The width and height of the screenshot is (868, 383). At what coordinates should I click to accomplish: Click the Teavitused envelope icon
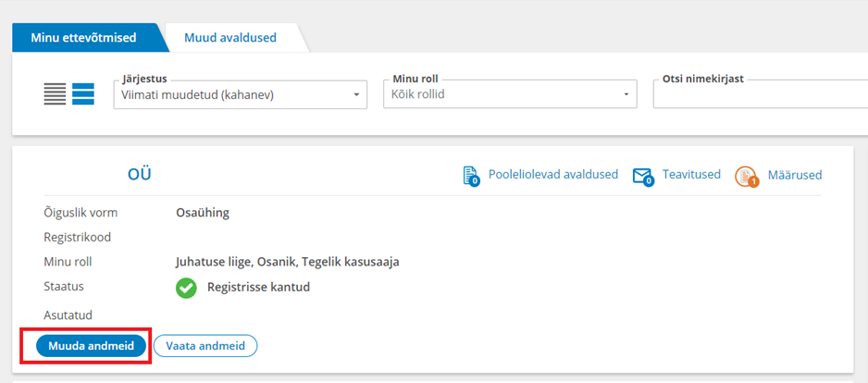click(643, 177)
